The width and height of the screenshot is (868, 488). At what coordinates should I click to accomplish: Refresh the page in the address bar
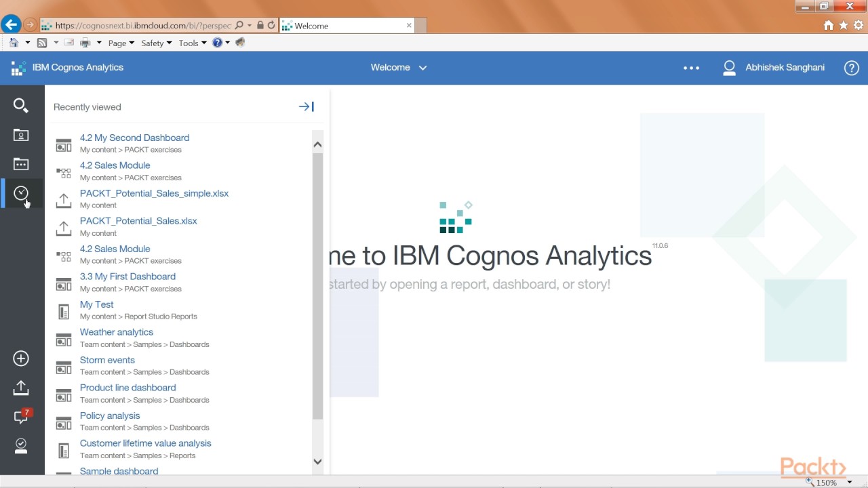(x=271, y=26)
